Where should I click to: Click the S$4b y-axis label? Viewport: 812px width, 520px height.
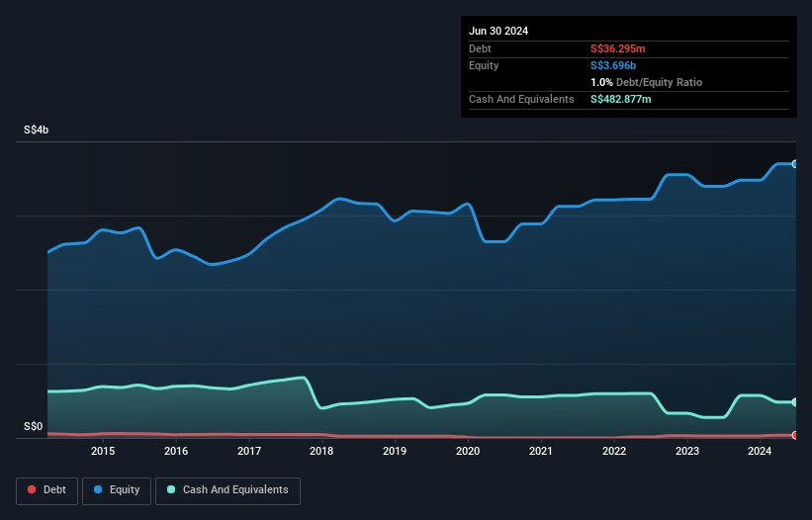[x=37, y=130]
